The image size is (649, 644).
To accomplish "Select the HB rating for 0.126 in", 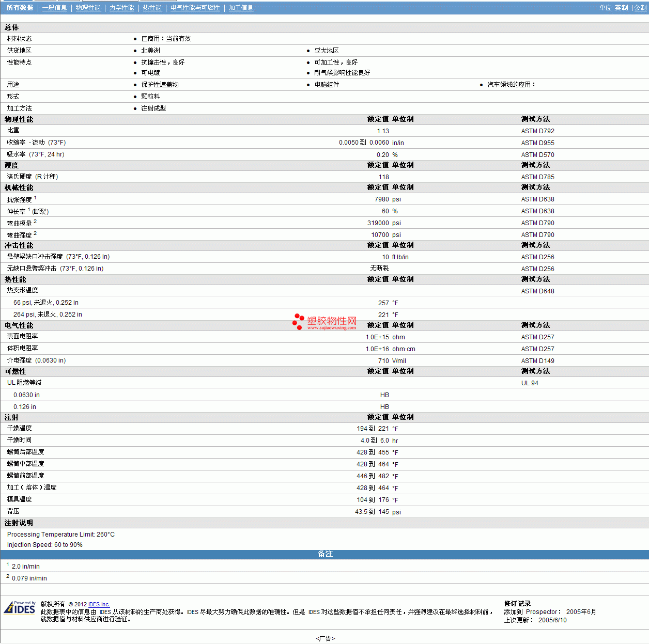I will pos(384,407).
